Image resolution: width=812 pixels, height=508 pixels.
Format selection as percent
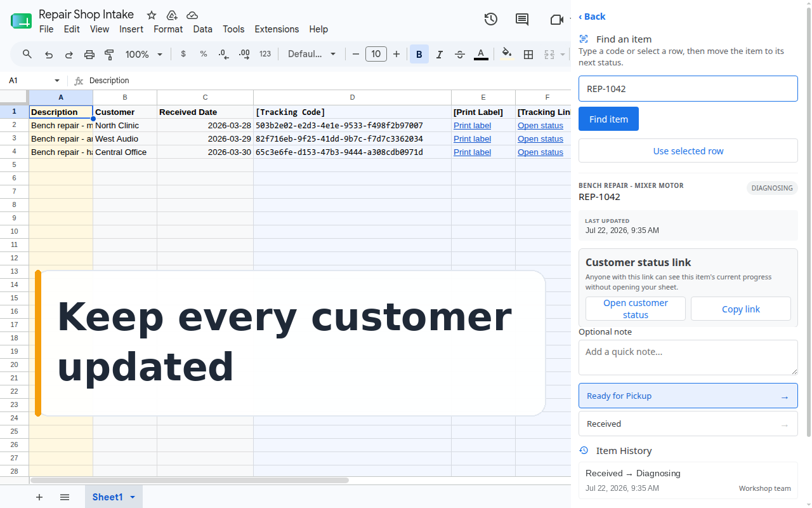(x=204, y=54)
